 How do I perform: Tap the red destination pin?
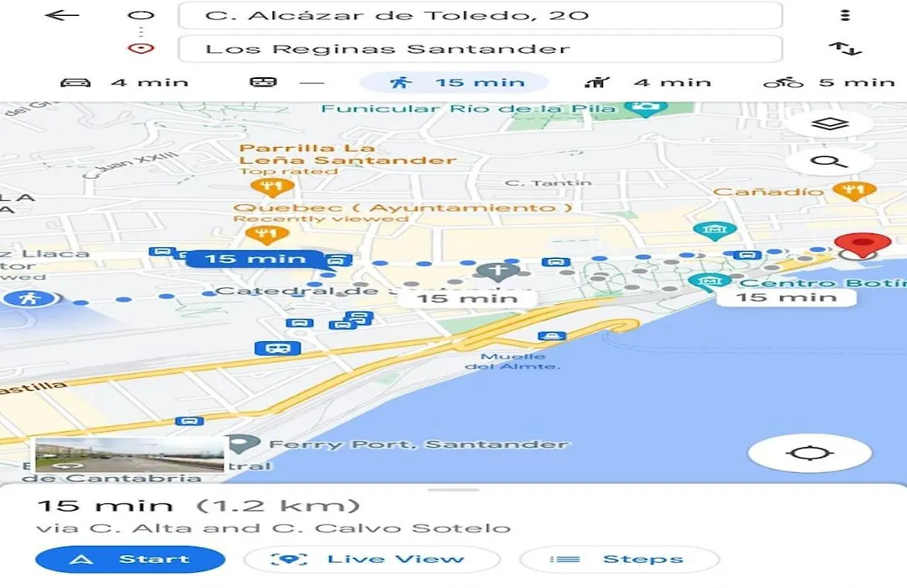point(862,244)
